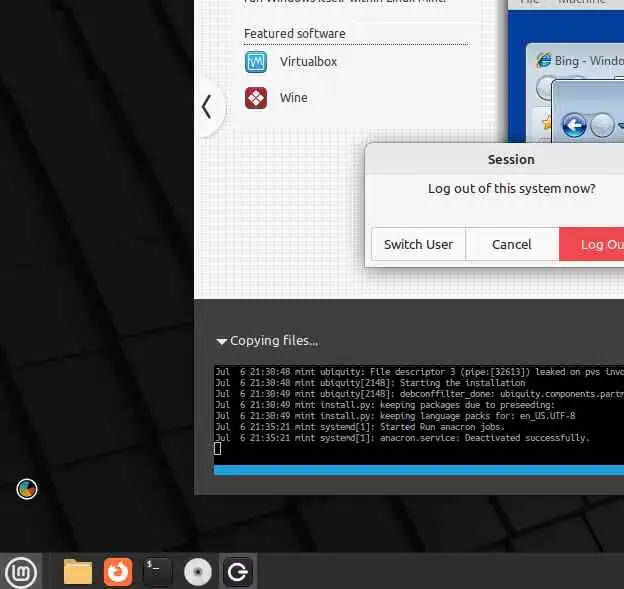Click log line 'Started Run anacron jobs.'
This screenshot has height=589, width=624.
pyautogui.click(x=360, y=427)
